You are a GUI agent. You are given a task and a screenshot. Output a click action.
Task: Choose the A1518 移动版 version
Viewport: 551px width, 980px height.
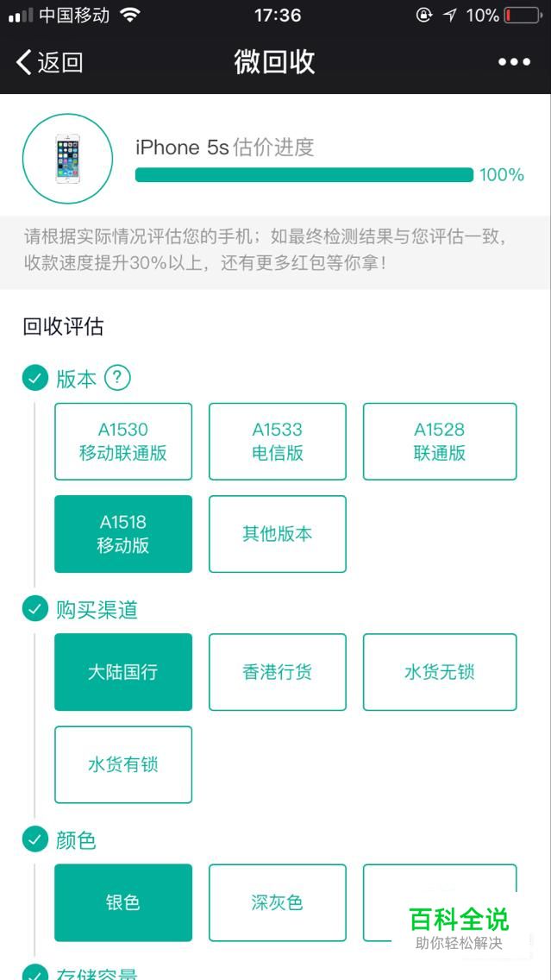tap(123, 533)
